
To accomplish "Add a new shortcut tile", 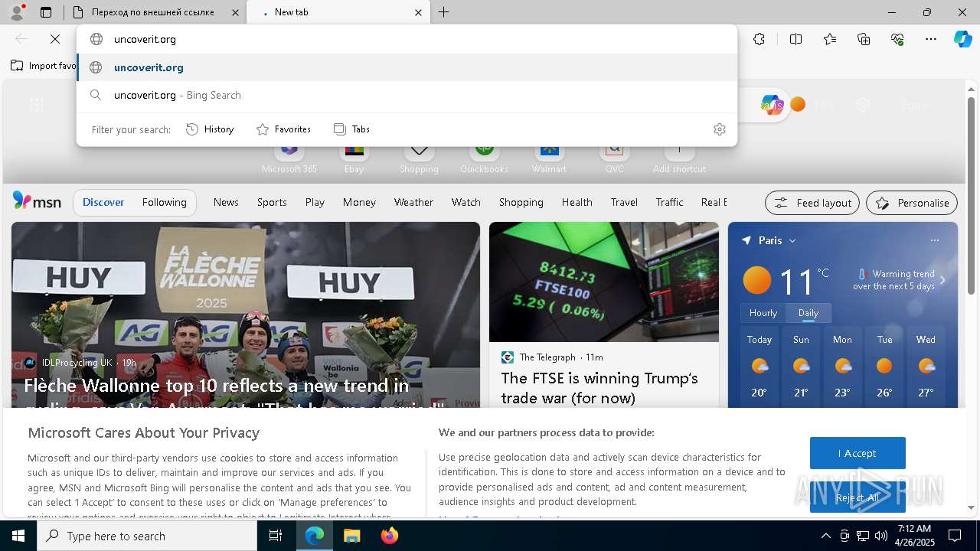I will [x=679, y=159].
